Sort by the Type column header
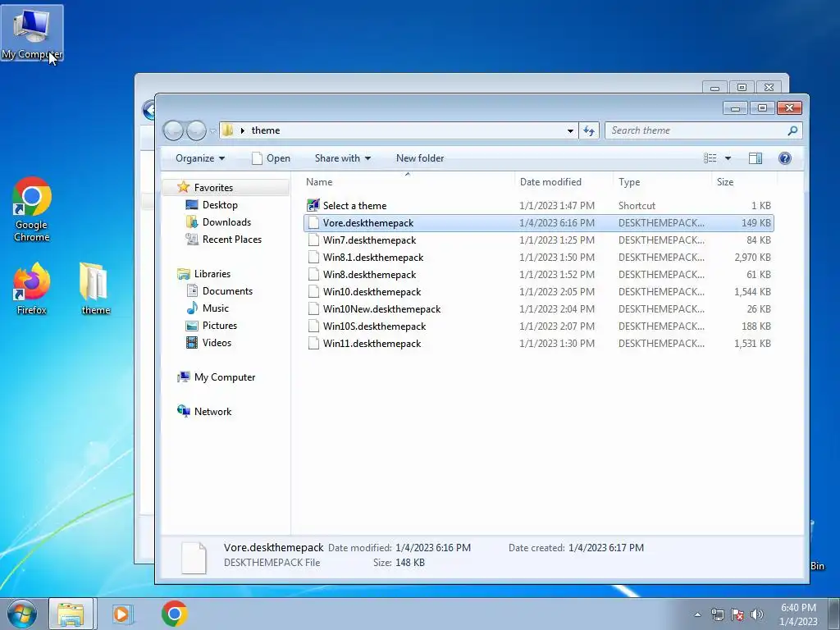The height and width of the screenshot is (630, 840). tap(662, 182)
